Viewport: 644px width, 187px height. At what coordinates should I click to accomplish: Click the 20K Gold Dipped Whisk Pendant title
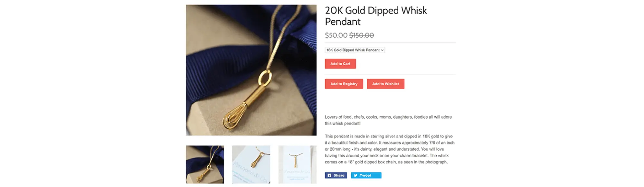pos(376,16)
